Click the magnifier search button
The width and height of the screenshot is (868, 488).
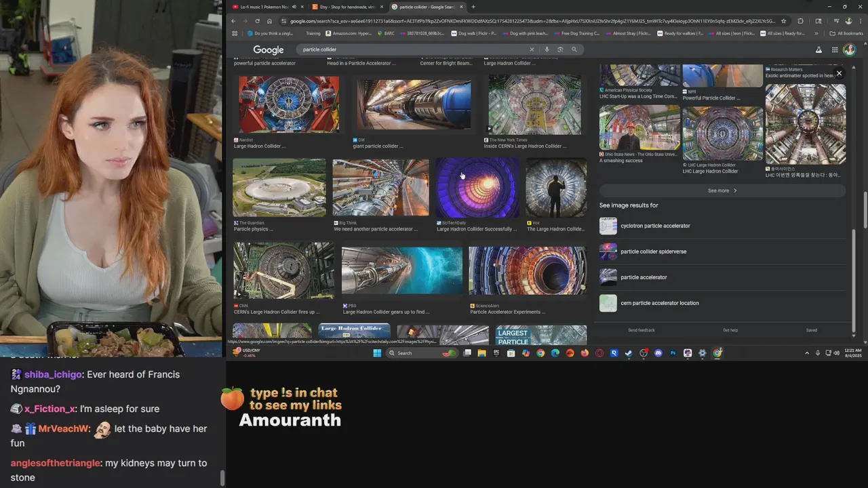coord(574,49)
